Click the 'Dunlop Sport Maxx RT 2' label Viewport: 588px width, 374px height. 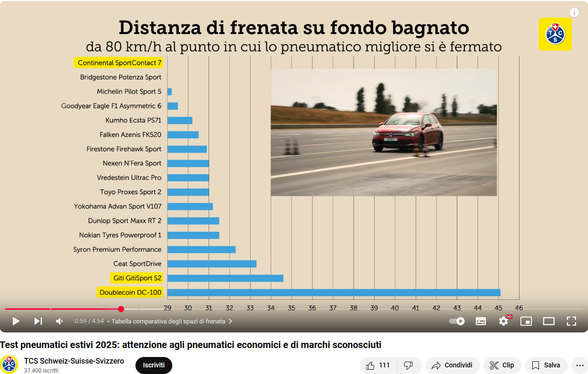coord(125,221)
